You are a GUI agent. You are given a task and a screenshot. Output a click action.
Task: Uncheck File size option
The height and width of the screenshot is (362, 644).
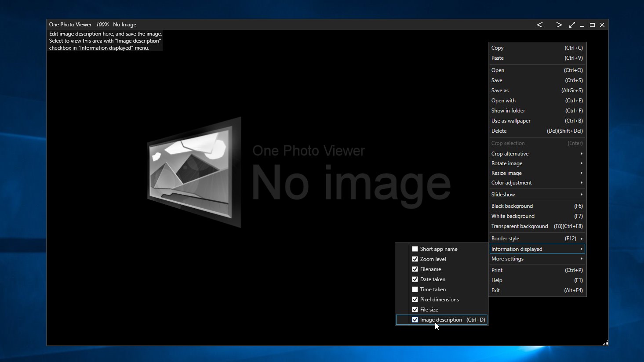415,310
